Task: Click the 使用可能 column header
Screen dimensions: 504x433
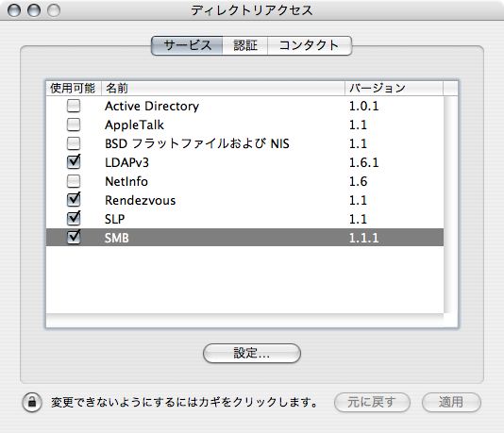Action: 74,88
